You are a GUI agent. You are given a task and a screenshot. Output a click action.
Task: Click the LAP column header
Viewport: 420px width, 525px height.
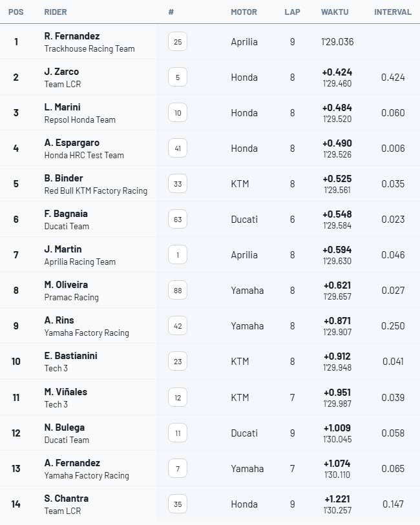click(x=292, y=12)
